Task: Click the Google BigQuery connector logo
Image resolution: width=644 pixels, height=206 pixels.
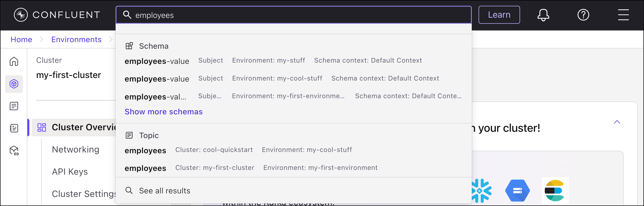Action: [x=518, y=191]
